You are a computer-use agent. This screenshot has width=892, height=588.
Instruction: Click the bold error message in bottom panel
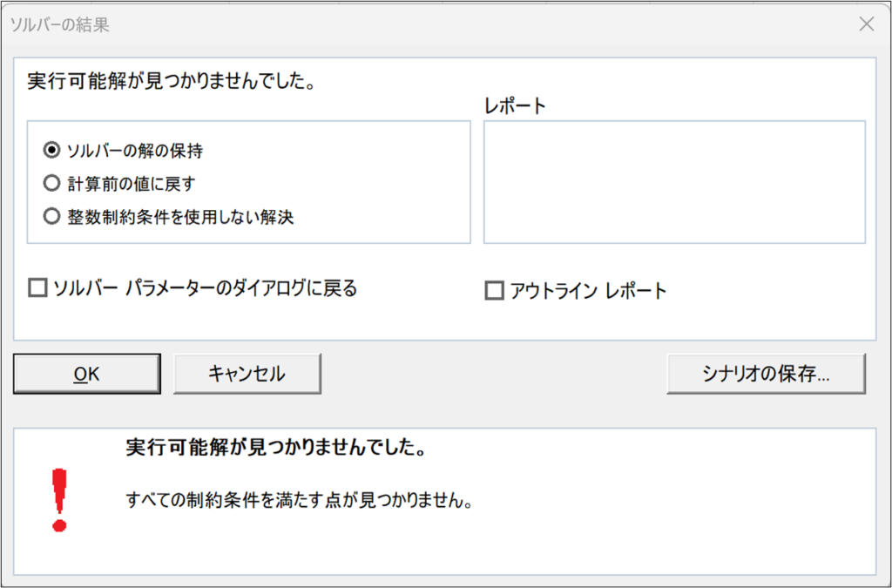274,449
